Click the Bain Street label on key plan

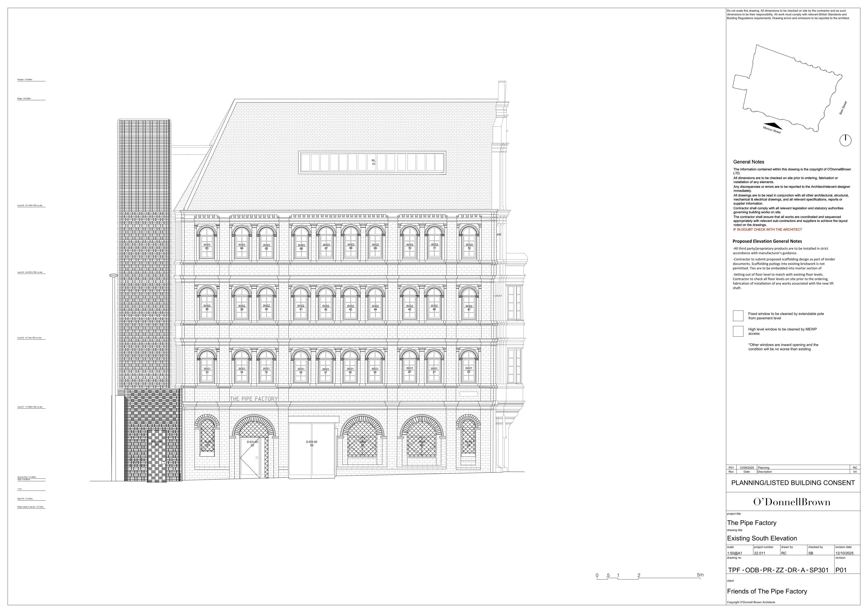(843, 108)
